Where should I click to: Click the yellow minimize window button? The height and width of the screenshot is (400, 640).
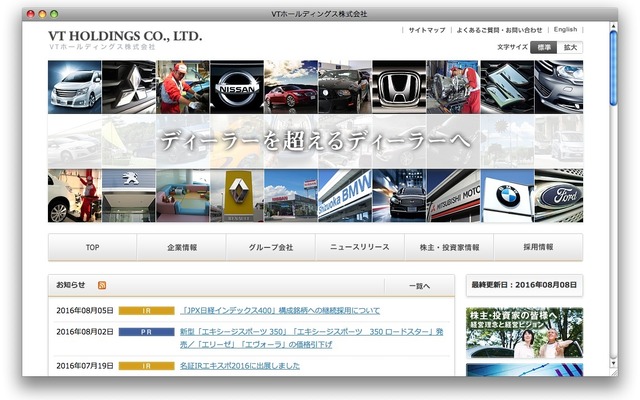tap(42, 14)
